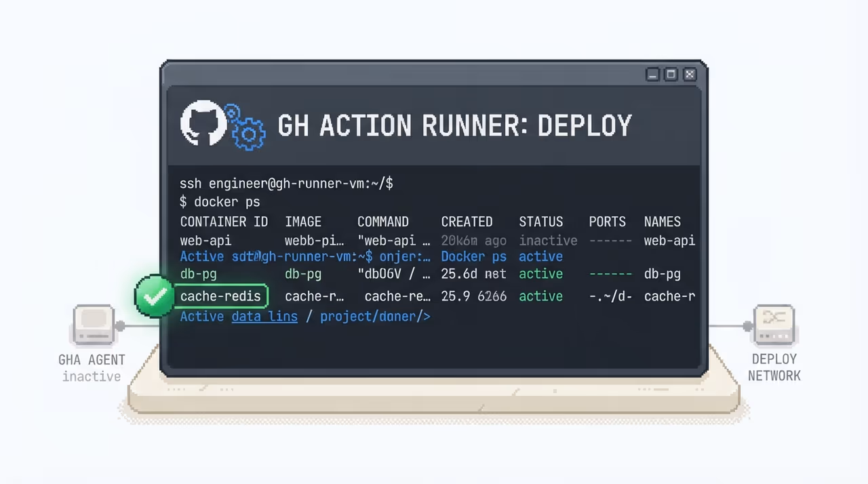The width and height of the screenshot is (868, 484).
Task: Minimize the terminal window
Action: tap(653, 75)
